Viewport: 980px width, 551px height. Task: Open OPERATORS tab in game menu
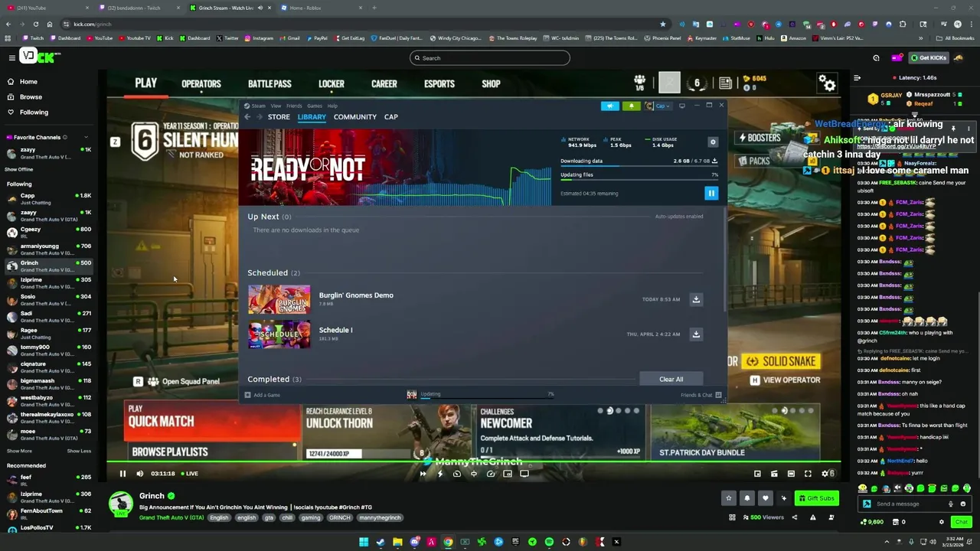(201, 84)
